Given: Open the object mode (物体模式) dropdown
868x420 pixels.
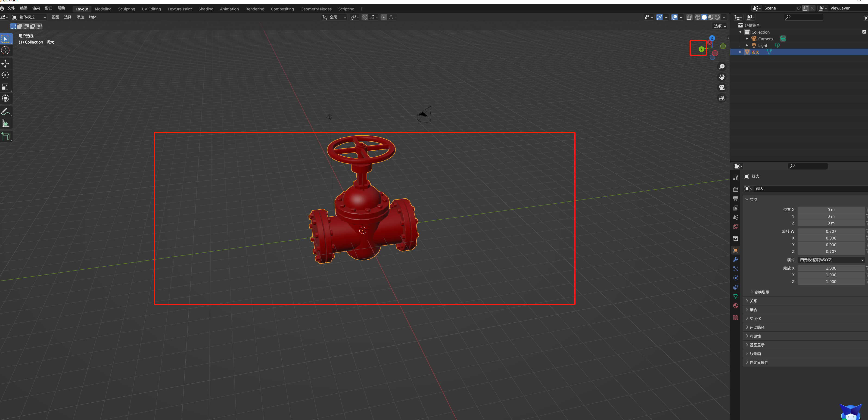Looking at the screenshot, I should (x=29, y=17).
